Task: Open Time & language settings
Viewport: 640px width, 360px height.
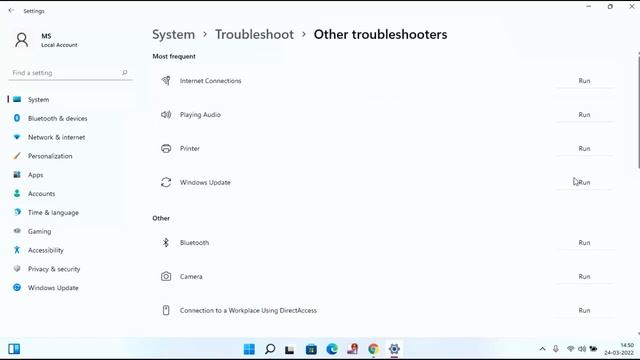Action: pos(70,212)
